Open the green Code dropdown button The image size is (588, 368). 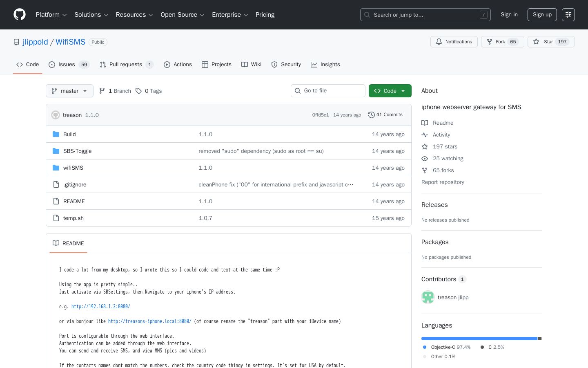pos(390,91)
